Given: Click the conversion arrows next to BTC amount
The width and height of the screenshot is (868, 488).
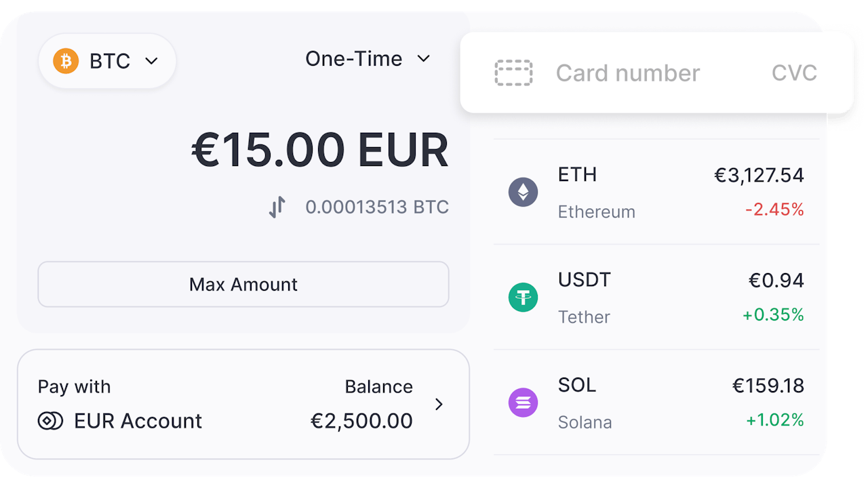Looking at the screenshot, I should (277, 207).
